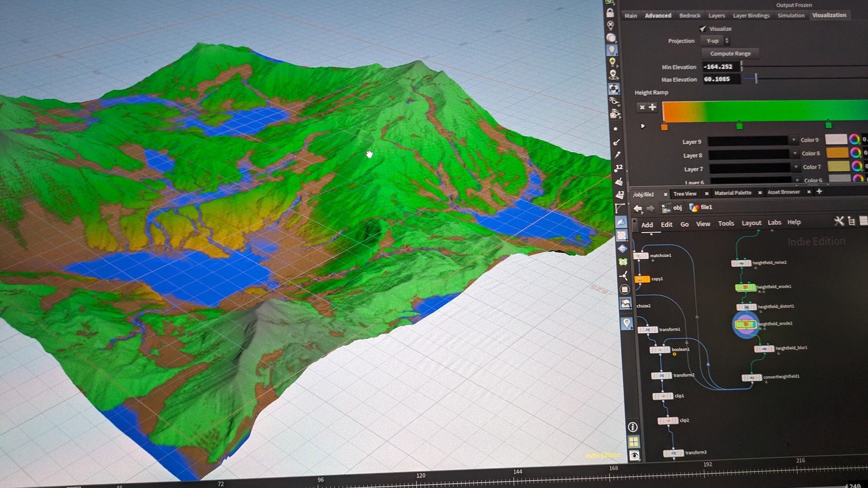The height and width of the screenshot is (488, 868).
Task: Click the padlock icon in the viewport toolbar
Action: (610, 12)
